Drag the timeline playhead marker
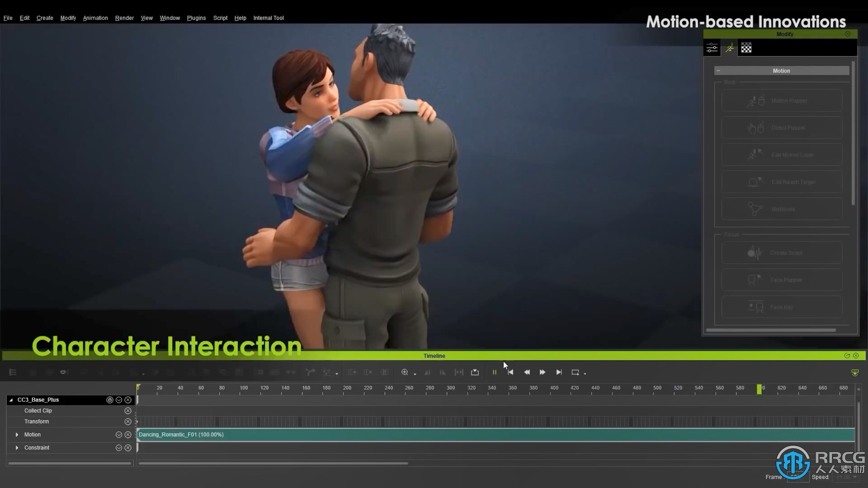This screenshot has width=868, height=488. coord(759,388)
